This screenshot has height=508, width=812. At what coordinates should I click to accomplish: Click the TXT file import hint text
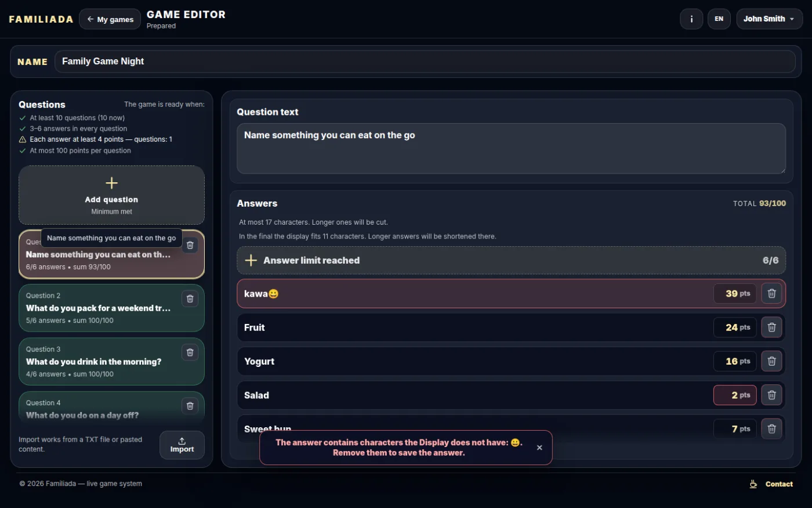(80, 444)
